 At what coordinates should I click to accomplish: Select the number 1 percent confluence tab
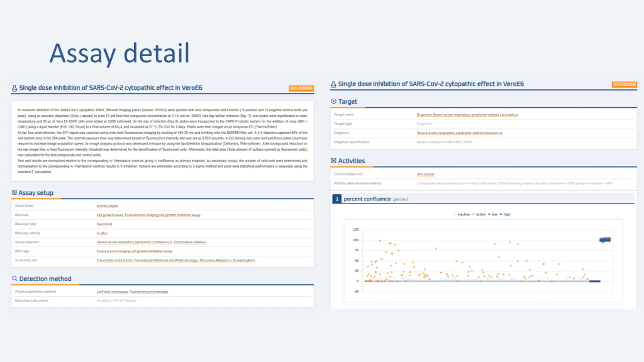pos(337,199)
